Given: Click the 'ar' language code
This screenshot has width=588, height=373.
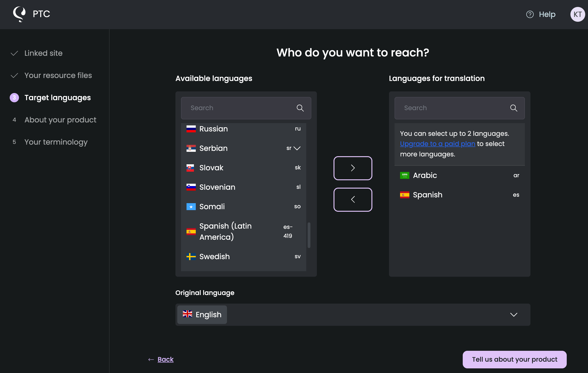Looking at the screenshot, I should point(516,175).
